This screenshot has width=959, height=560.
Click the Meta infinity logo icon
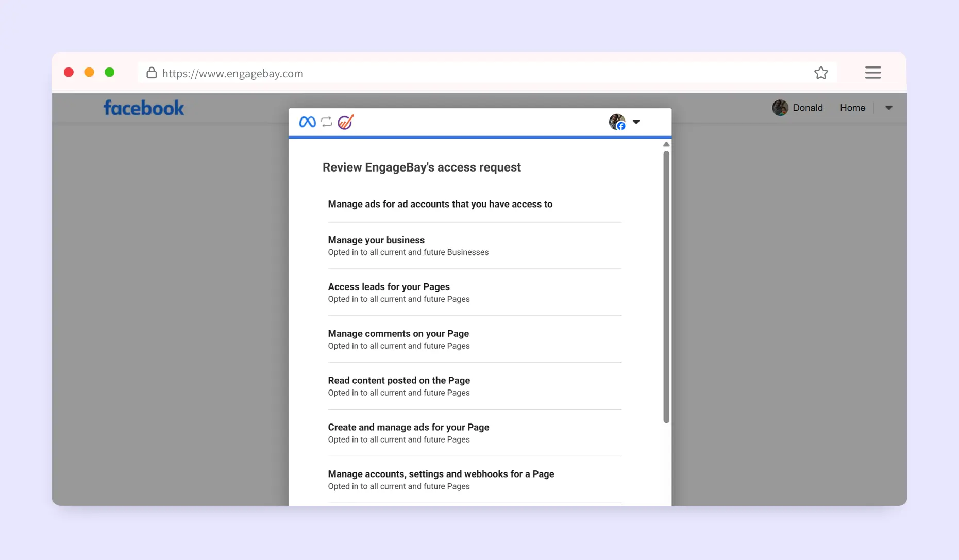coord(307,122)
